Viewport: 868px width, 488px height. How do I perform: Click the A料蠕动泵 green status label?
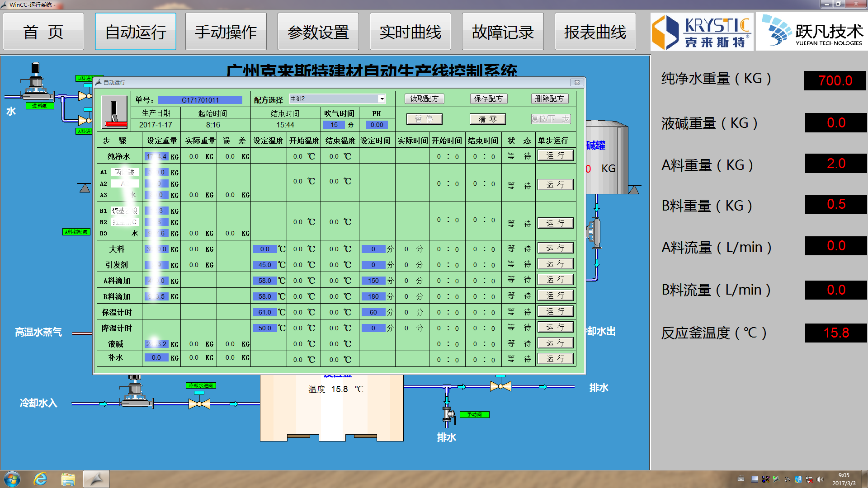click(76, 232)
